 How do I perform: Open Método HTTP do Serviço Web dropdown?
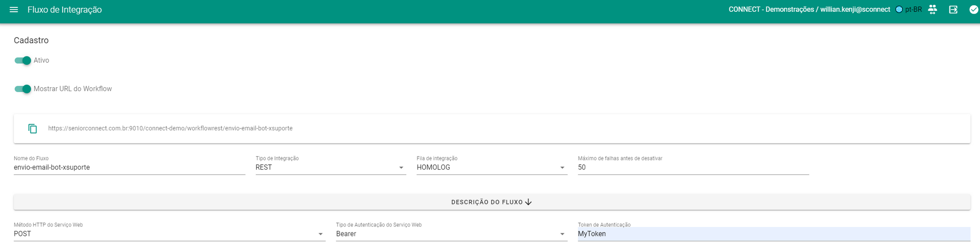(169, 234)
